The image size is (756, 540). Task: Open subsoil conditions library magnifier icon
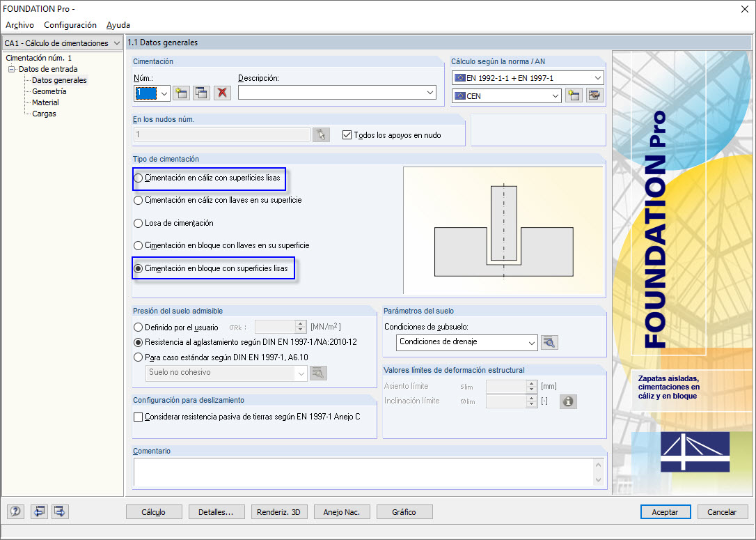point(549,343)
